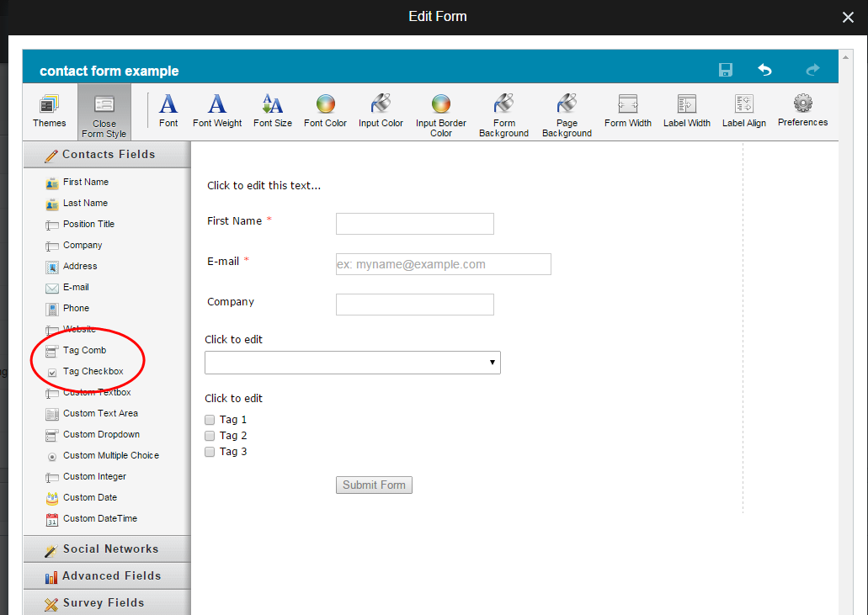Click the E-mail input box

444,264
